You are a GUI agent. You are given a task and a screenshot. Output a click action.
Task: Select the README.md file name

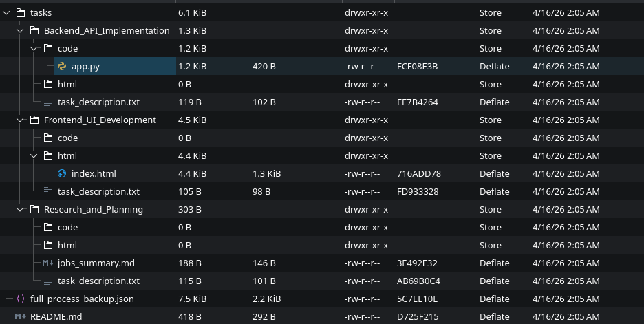coord(56,317)
